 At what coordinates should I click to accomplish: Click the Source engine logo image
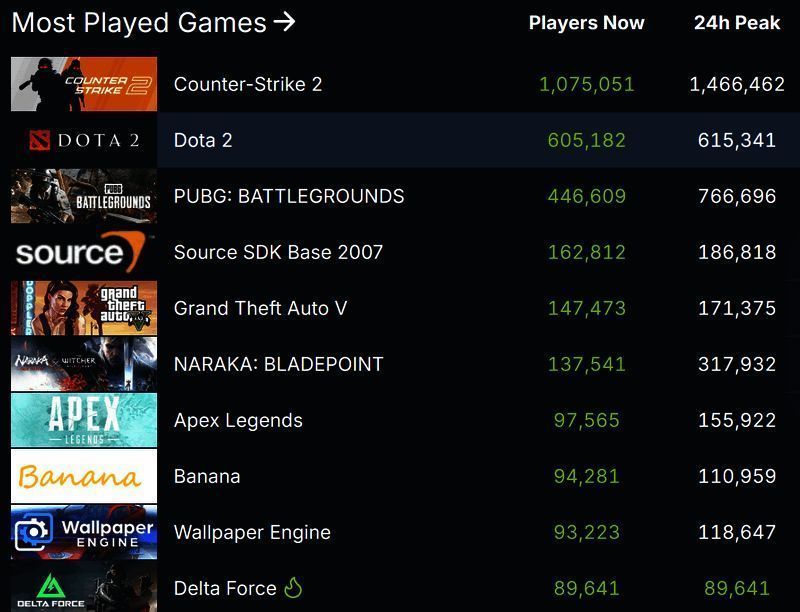pos(84,252)
